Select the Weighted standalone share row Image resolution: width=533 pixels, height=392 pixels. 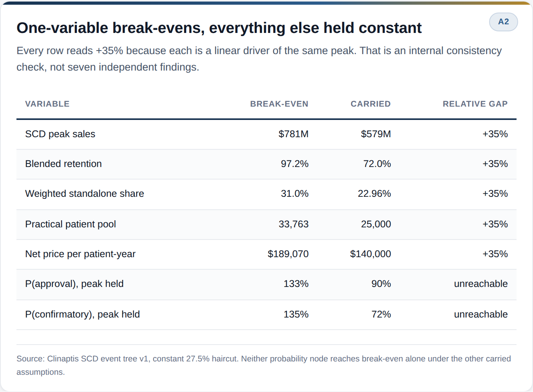266,194
